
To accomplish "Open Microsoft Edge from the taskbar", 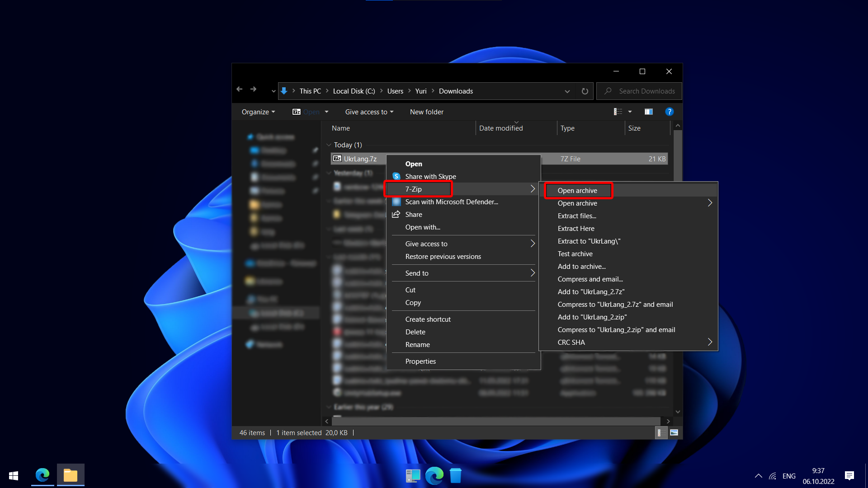I will (x=42, y=475).
